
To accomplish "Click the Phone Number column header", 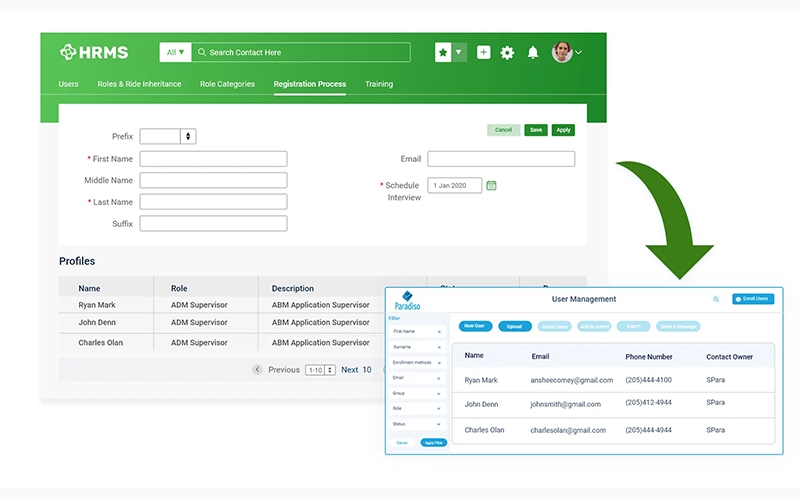I will (648, 357).
